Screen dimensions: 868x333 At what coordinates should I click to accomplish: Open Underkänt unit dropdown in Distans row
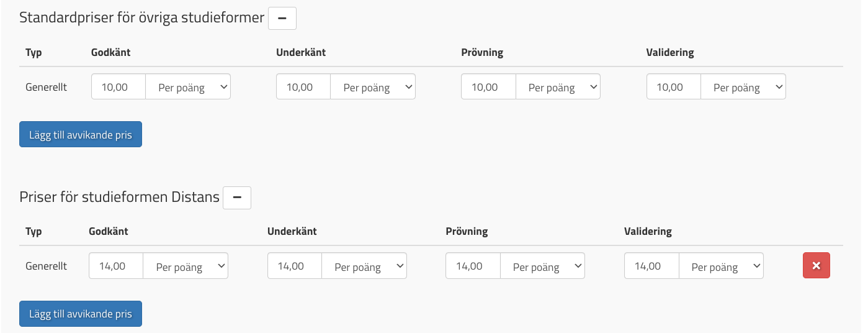(x=364, y=266)
